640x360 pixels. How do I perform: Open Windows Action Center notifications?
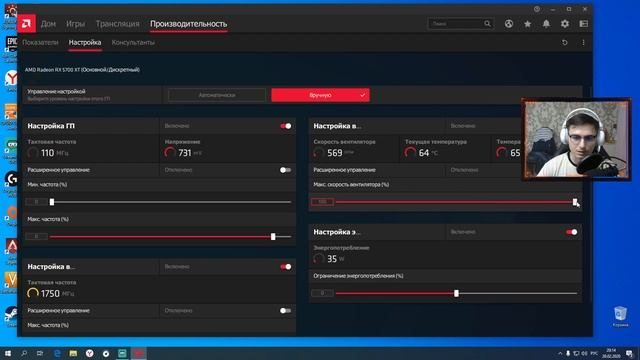click(629, 353)
